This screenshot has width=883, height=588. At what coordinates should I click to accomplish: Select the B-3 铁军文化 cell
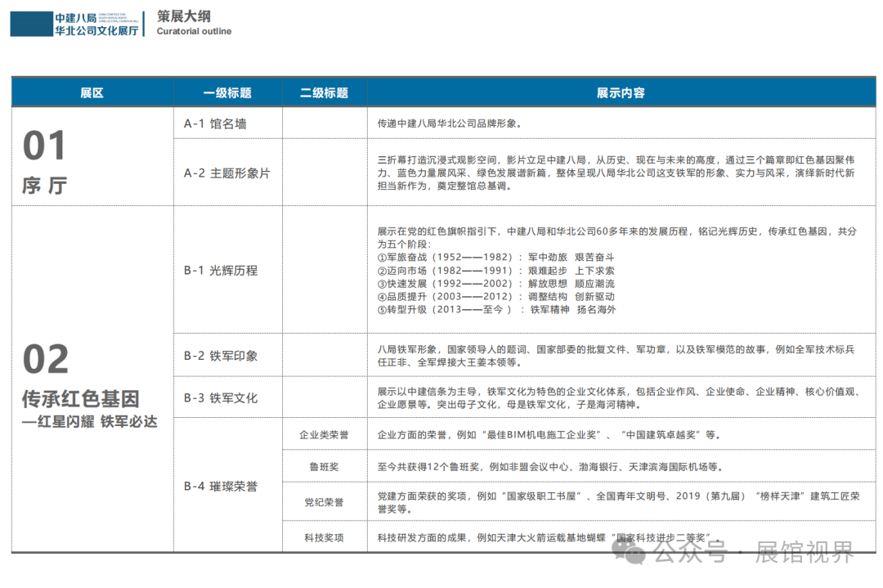[x=221, y=398]
